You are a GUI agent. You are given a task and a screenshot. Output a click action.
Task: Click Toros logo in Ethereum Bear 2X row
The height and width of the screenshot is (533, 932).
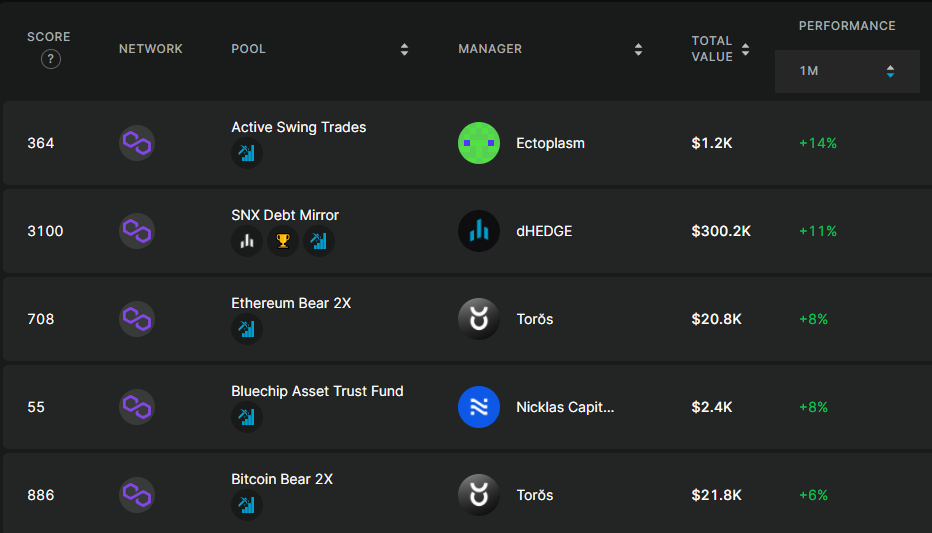tap(479, 319)
